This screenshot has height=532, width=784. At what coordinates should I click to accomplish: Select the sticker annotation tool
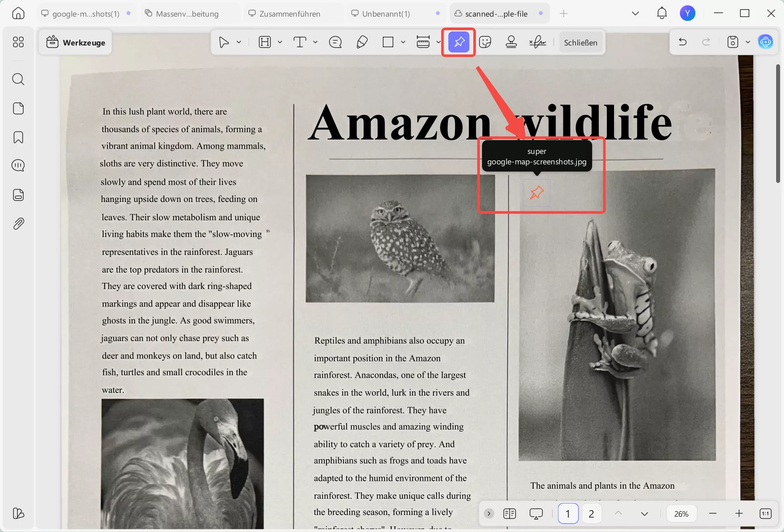[485, 42]
